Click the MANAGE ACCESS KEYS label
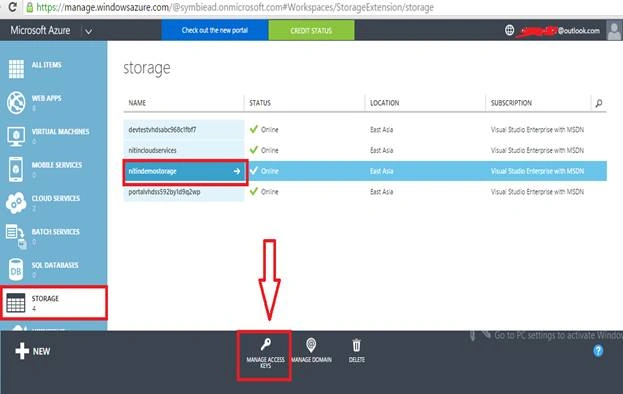The image size is (623, 394). [x=265, y=362]
